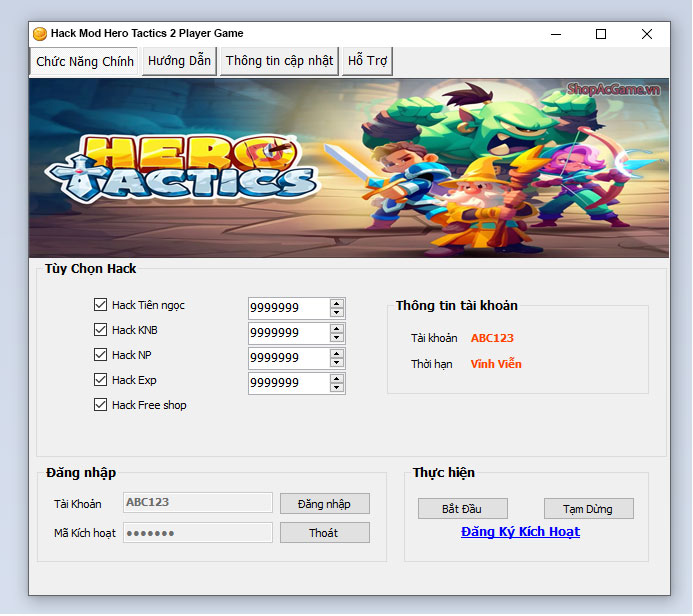Decrease the Hack Exp value with down arrow
This screenshot has height=616, width=693.
point(337,388)
